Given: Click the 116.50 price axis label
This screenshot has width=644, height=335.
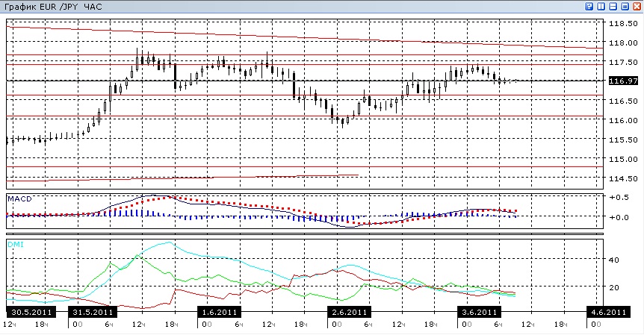Looking at the screenshot, I should (623, 101).
